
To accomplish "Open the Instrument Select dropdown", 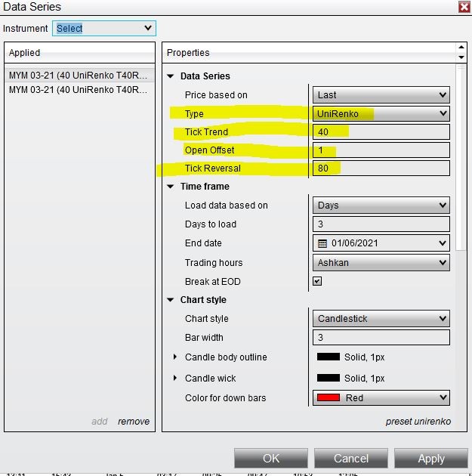I will pos(104,28).
